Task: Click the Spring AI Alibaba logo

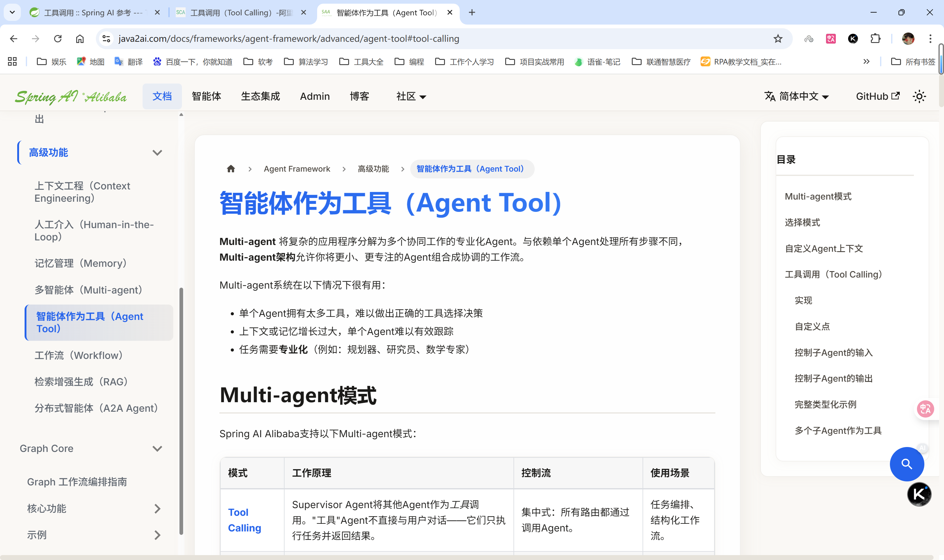Action: [x=71, y=97]
